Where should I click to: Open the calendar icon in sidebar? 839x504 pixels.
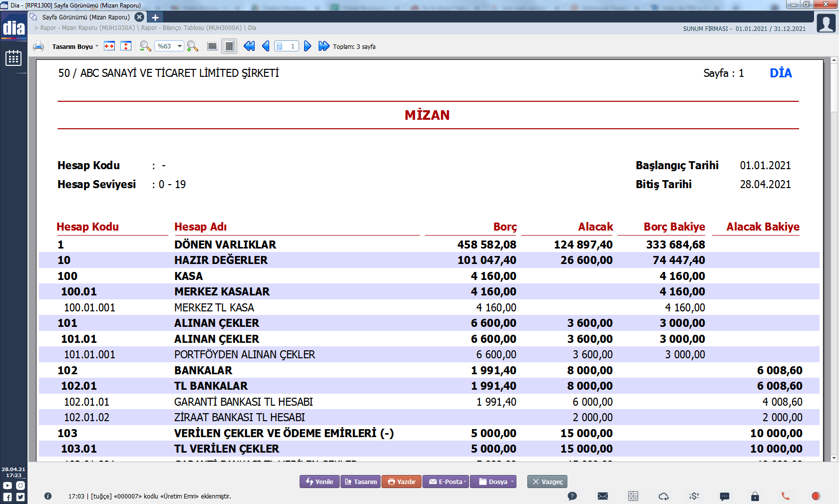point(13,58)
